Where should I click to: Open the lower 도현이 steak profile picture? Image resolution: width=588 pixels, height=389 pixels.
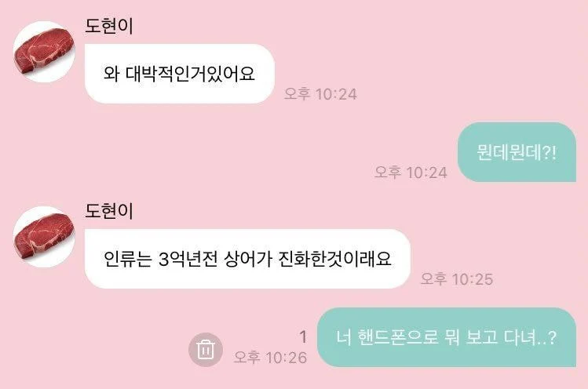44,237
